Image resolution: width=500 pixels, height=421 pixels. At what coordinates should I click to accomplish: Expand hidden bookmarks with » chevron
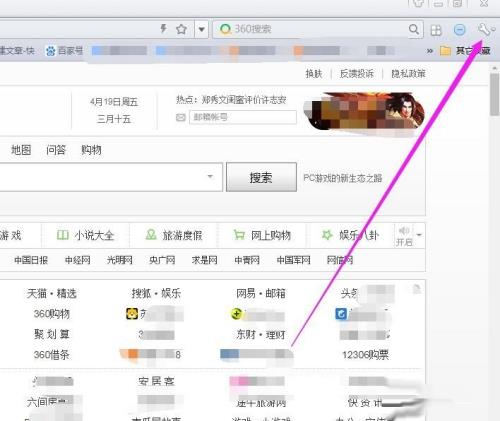[x=430, y=51]
